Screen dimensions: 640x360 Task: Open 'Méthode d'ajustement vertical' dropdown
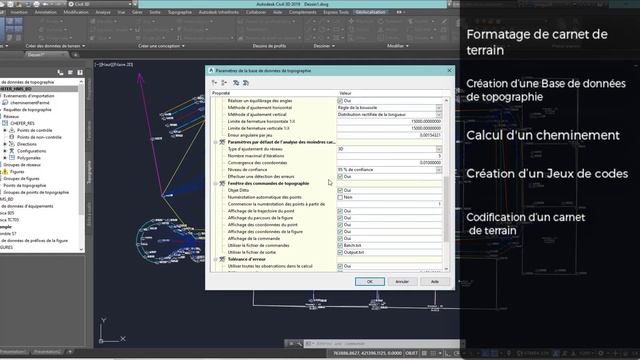[439, 115]
